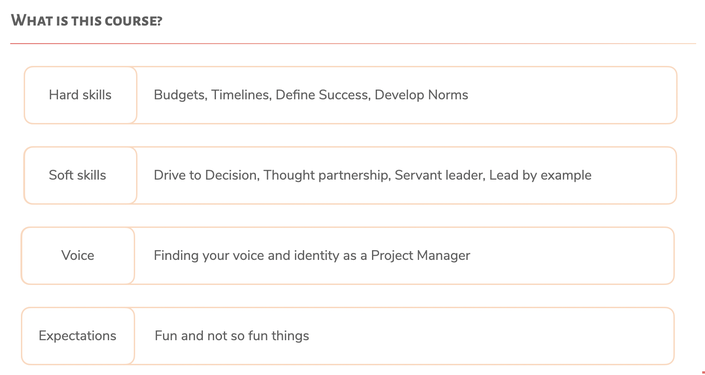Click the Drive to Decision description text
Screen dimensions: 705x375
click(372, 175)
